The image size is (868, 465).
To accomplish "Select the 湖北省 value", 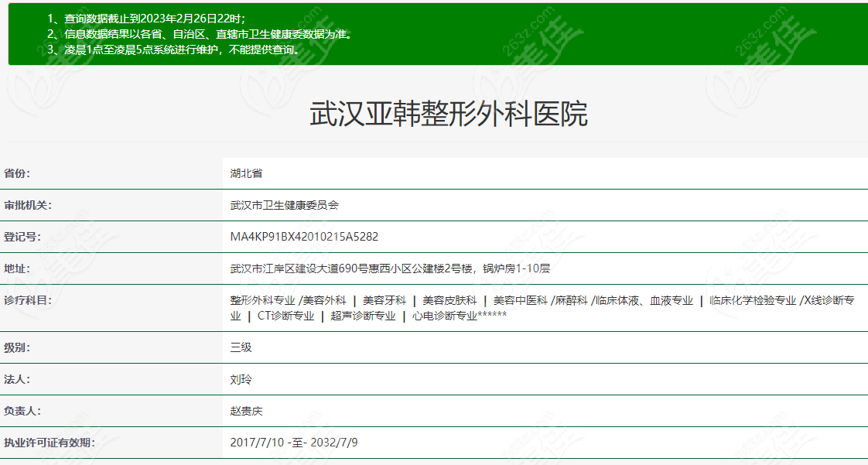I will pyautogui.click(x=246, y=174).
